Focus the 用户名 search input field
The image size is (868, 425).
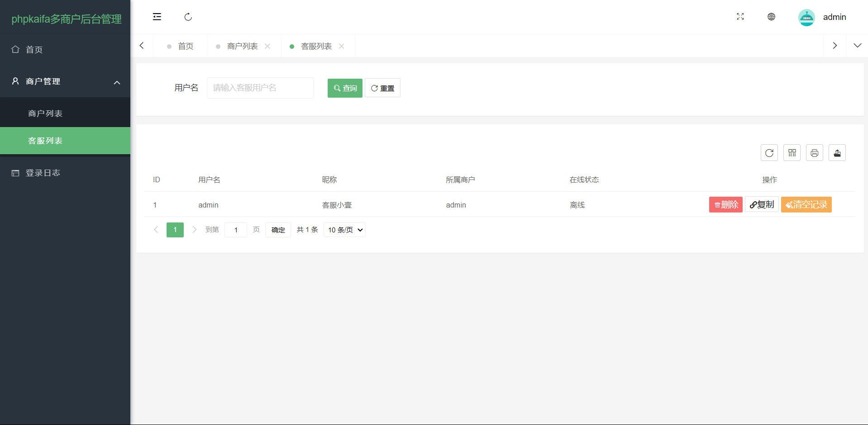(x=260, y=88)
